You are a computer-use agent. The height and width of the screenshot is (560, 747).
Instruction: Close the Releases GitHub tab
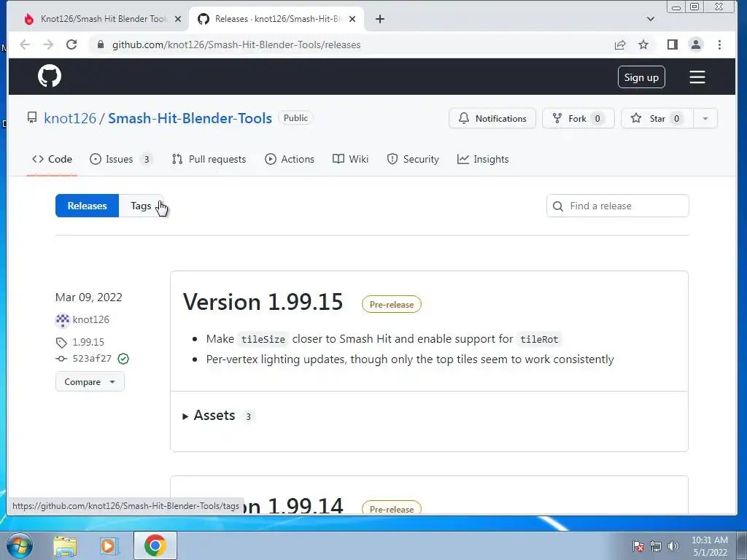click(352, 19)
